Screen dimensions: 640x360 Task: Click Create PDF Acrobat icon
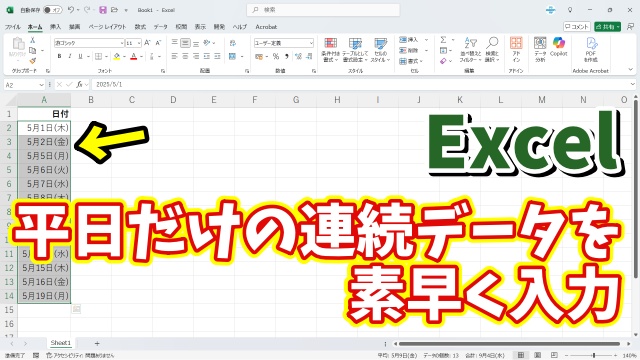[x=591, y=50]
